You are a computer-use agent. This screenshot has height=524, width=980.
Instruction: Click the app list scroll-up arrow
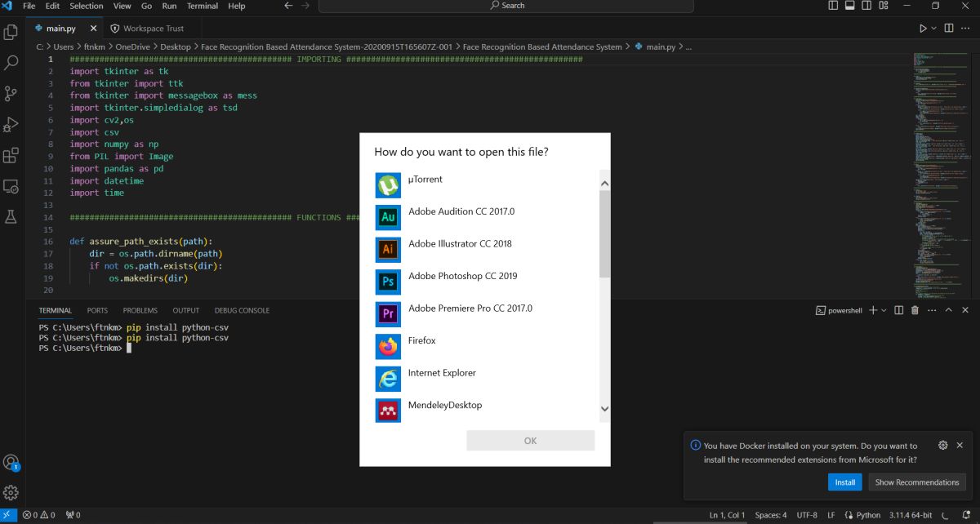(604, 183)
